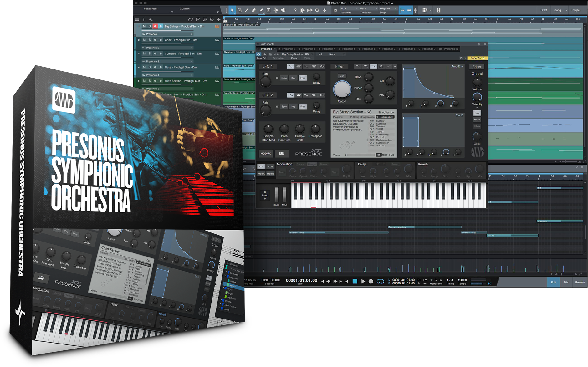Select the FX A button
This screenshot has width=588, height=367.
(261, 166)
